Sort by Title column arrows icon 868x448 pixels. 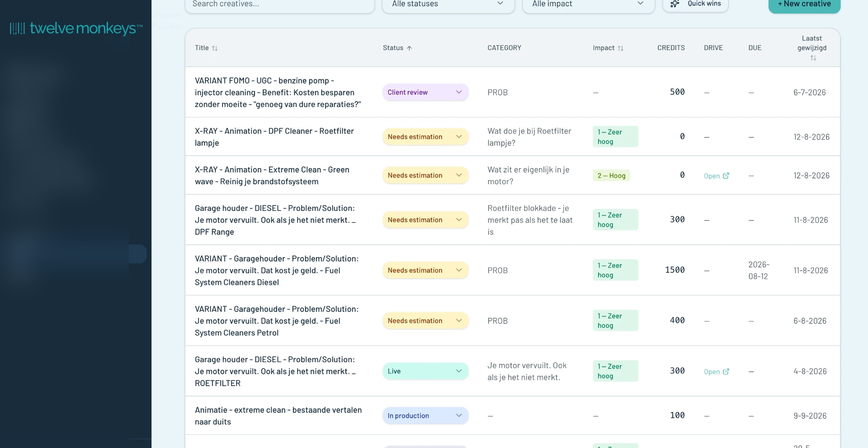point(215,48)
